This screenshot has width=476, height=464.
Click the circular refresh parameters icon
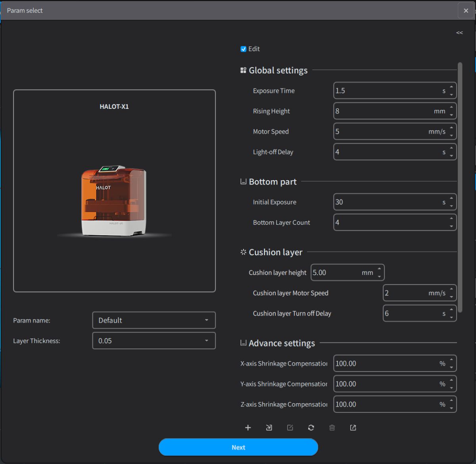coord(311,427)
